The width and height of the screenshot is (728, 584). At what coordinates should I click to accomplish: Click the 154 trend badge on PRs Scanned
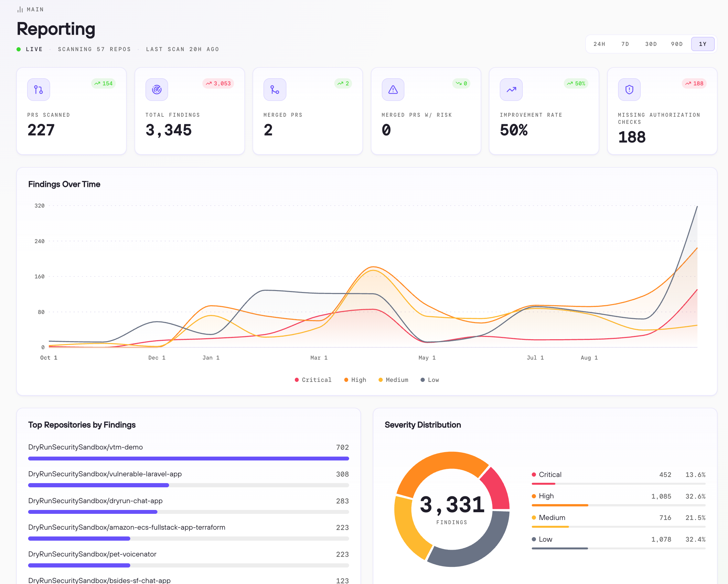pos(103,83)
